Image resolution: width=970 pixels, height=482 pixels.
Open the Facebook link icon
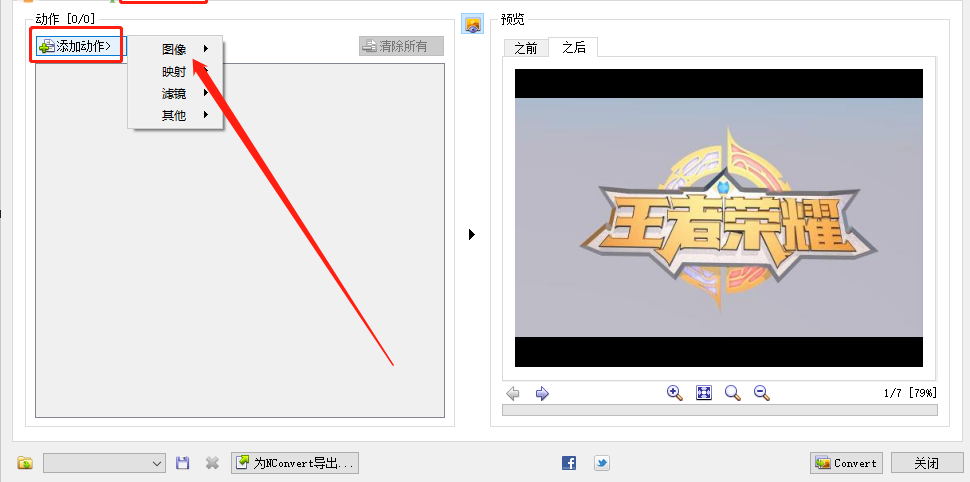point(569,463)
